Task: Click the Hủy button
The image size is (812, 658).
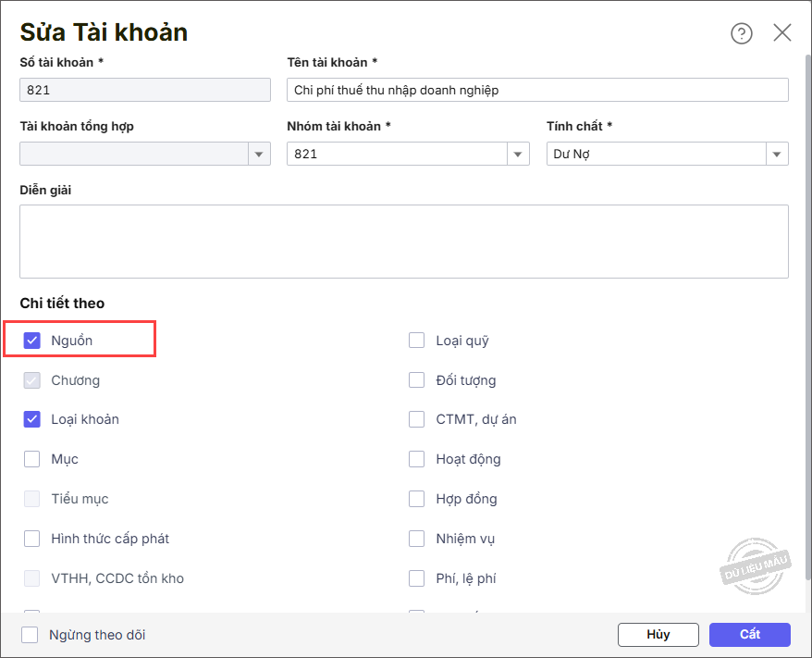Action: point(658,635)
